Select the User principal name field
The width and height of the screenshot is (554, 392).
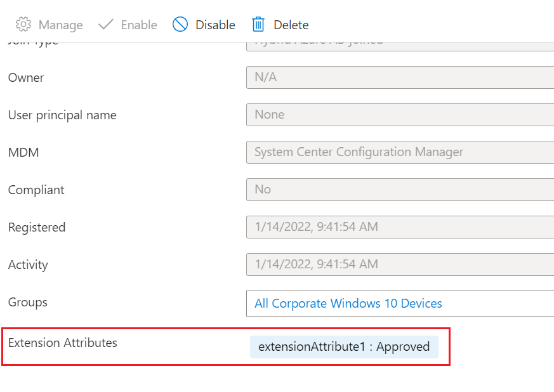click(x=400, y=115)
